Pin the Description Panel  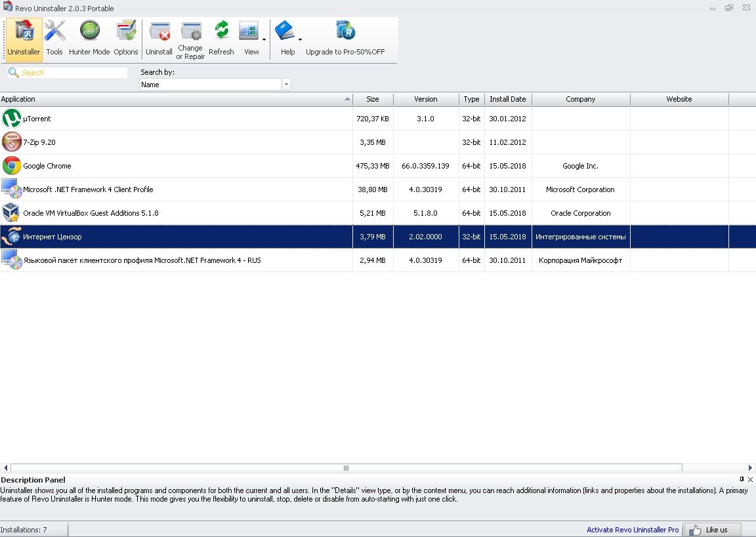pos(742,479)
